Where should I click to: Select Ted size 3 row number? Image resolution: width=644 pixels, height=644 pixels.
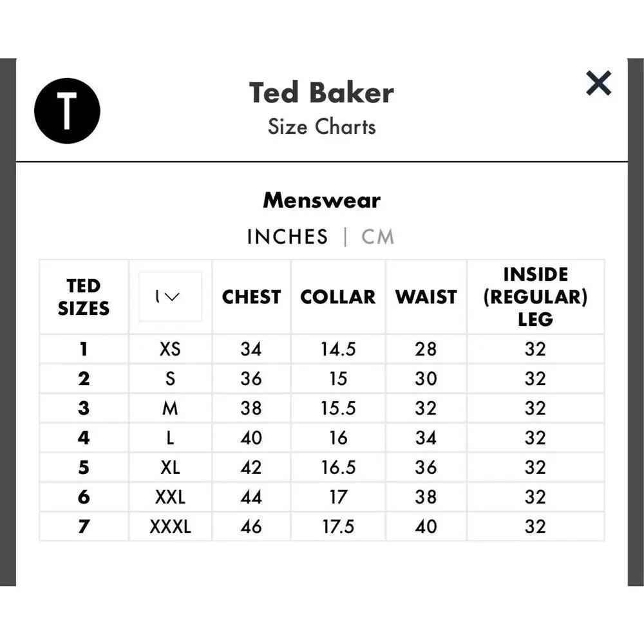click(84, 408)
